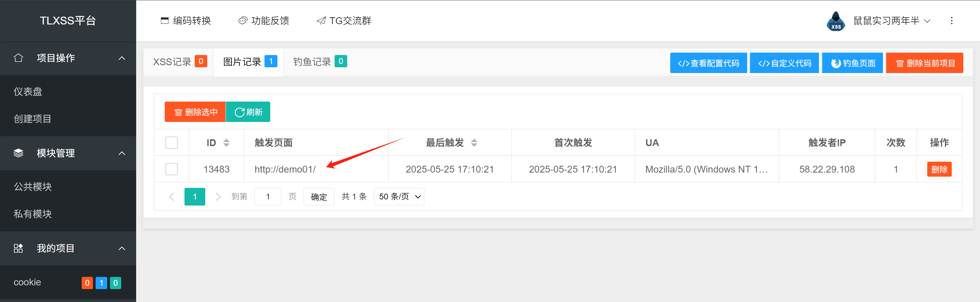Click the page number input field

click(x=268, y=197)
